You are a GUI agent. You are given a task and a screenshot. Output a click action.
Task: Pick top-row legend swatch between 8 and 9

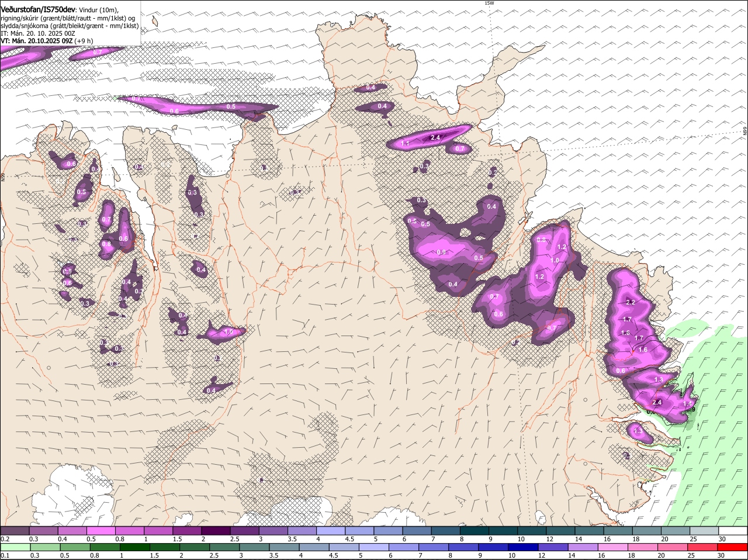click(x=474, y=531)
